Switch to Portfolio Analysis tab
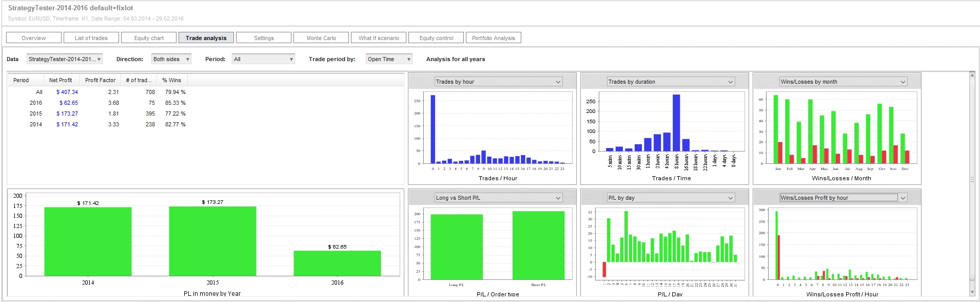980x302 pixels. pyautogui.click(x=494, y=38)
